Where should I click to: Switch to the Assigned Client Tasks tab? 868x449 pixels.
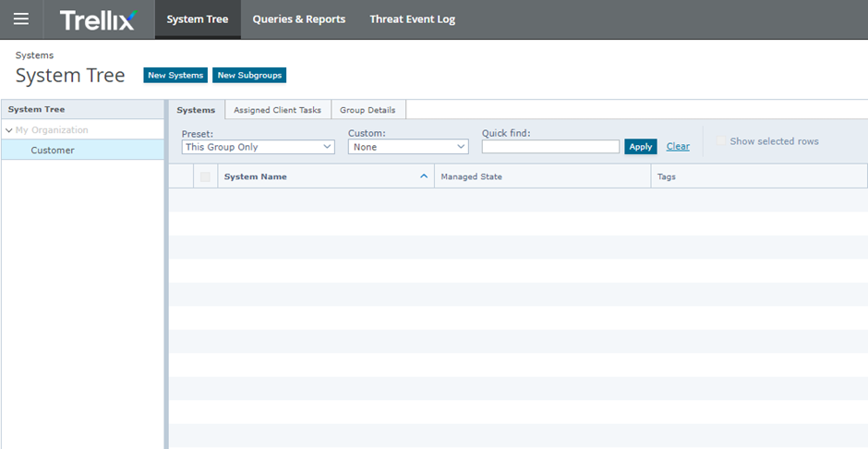click(277, 110)
